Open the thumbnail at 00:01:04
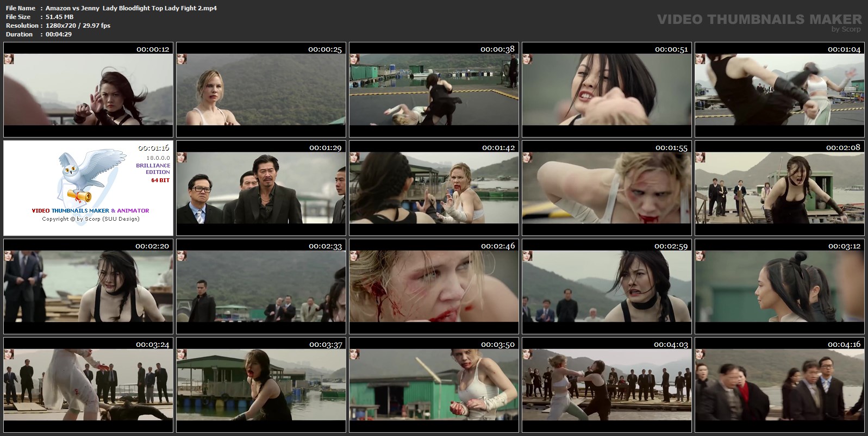This screenshot has width=868, height=436. [x=779, y=90]
